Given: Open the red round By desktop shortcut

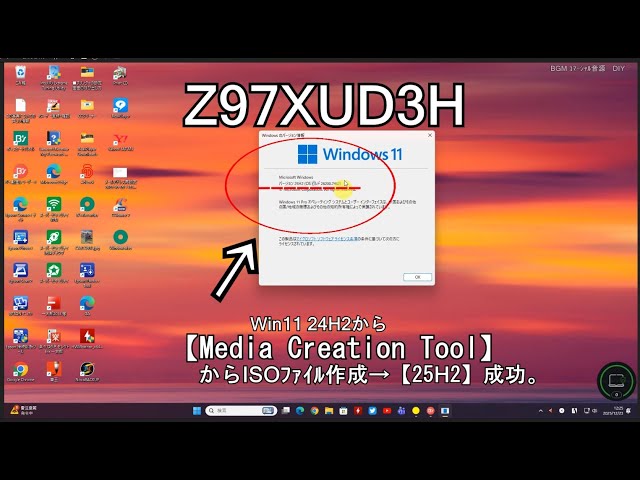Looking at the screenshot, I should pos(20,174).
